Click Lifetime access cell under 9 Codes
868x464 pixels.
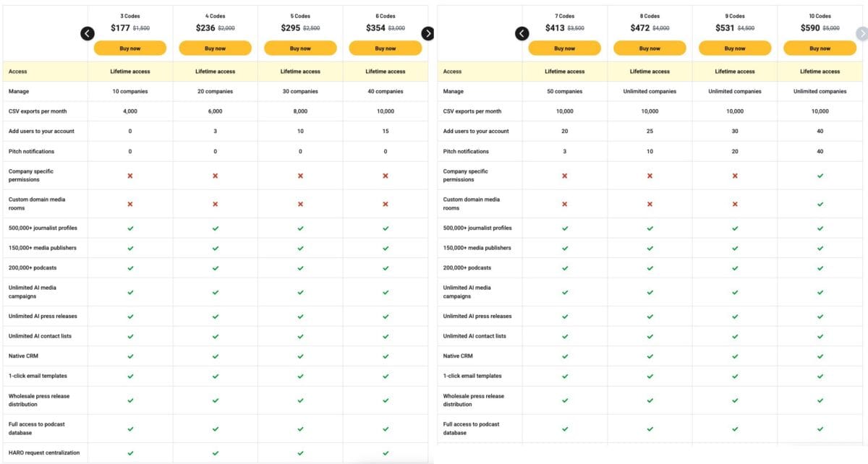click(x=735, y=72)
